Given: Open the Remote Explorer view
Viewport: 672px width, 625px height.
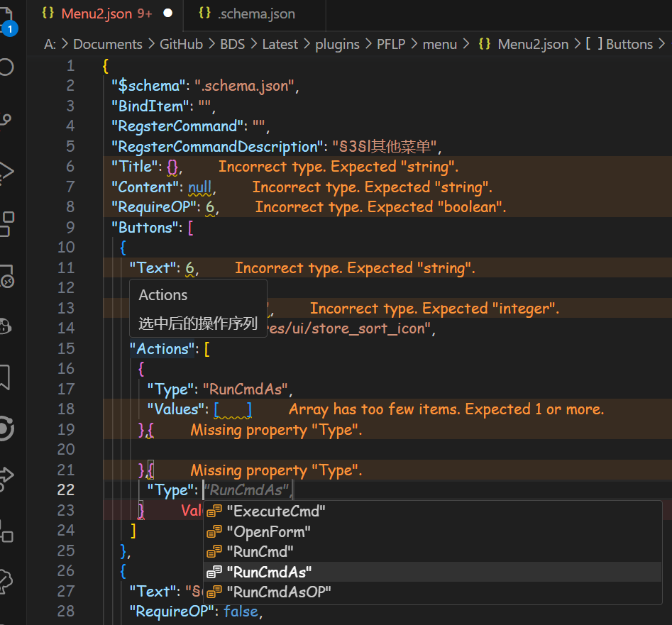Looking at the screenshot, I should click(x=7, y=275).
